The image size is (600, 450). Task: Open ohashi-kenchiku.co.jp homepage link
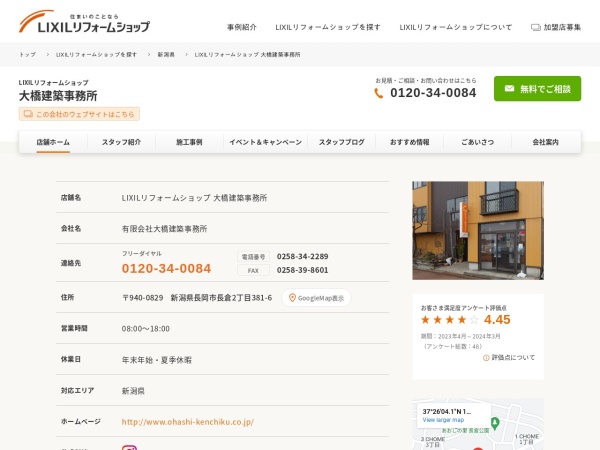[188, 422]
